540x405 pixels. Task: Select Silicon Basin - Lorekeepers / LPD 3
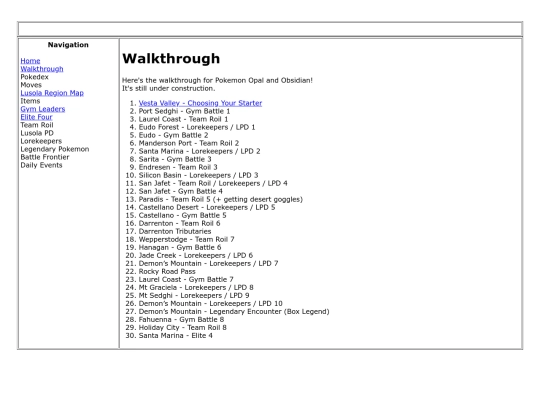pos(198,175)
